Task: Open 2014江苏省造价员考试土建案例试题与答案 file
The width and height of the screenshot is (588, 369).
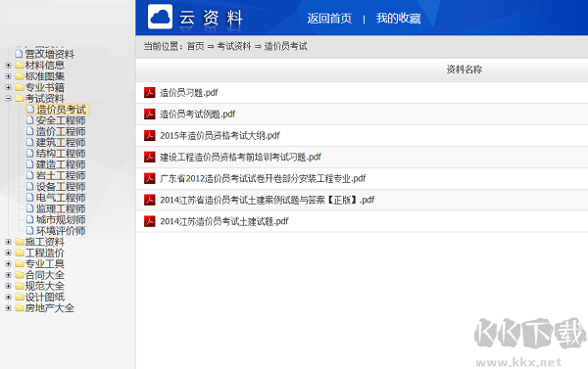Action: [267, 200]
